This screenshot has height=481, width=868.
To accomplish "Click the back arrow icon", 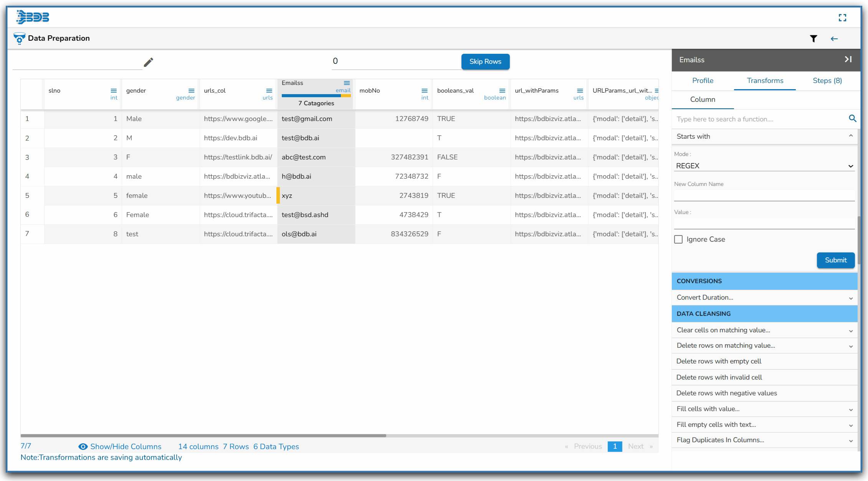I will pyautogui.click(x=834, y=38).
